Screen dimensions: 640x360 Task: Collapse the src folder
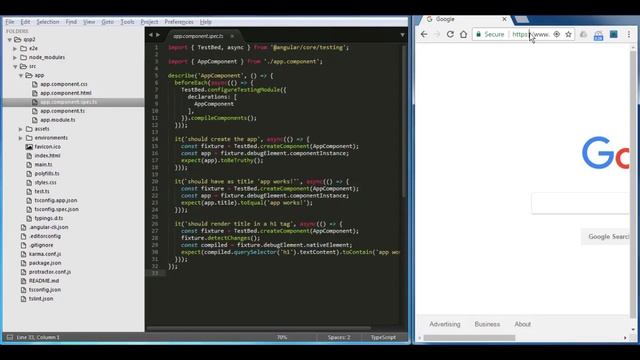(x=15, y=67)
